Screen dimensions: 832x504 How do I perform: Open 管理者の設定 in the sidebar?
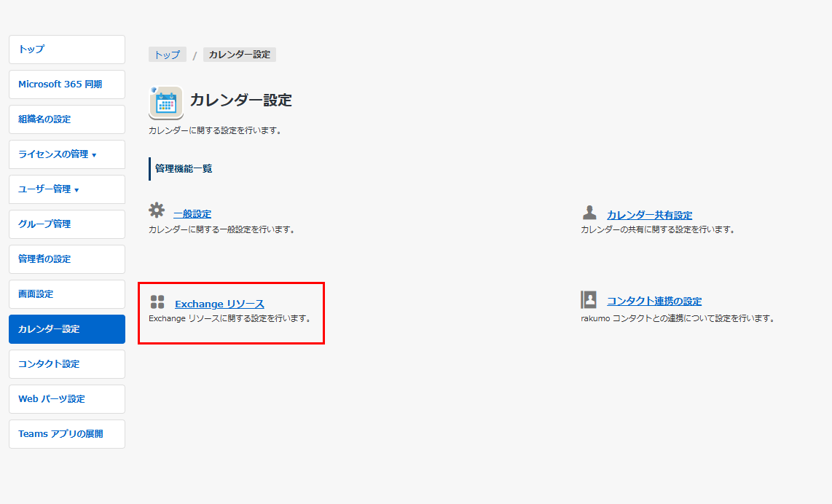67,259
